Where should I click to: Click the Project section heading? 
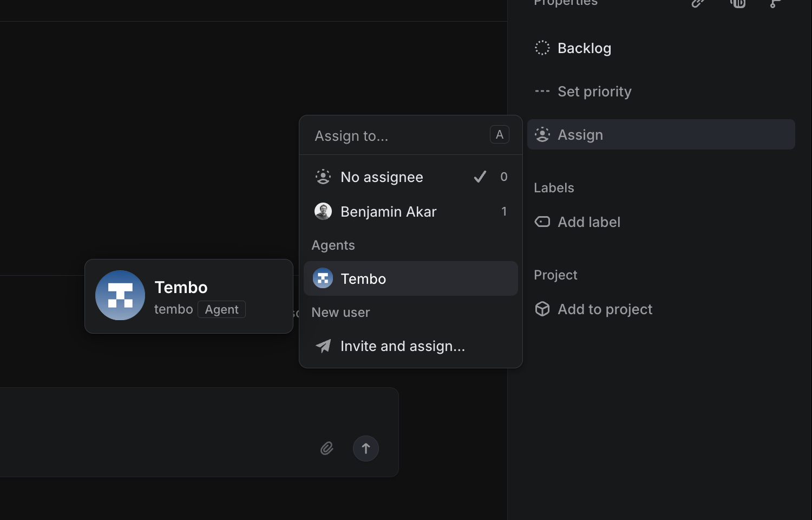[555, 275]
